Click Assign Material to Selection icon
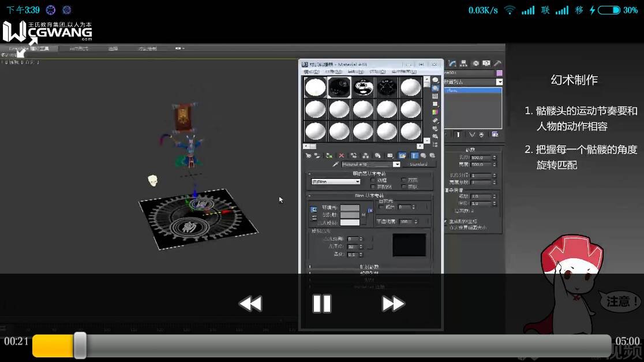This screenshot has height=362, width=644. pos(329,156)
